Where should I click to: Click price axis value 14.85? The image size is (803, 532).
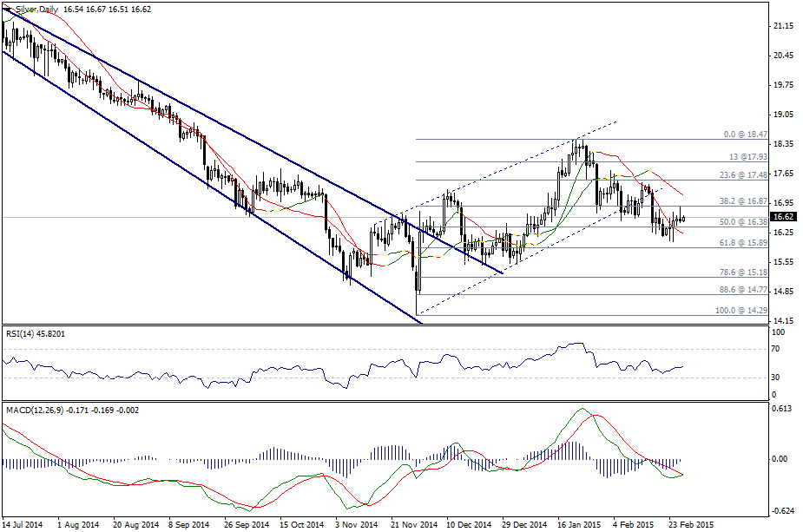pyautogui.click(x=782, y=292)
